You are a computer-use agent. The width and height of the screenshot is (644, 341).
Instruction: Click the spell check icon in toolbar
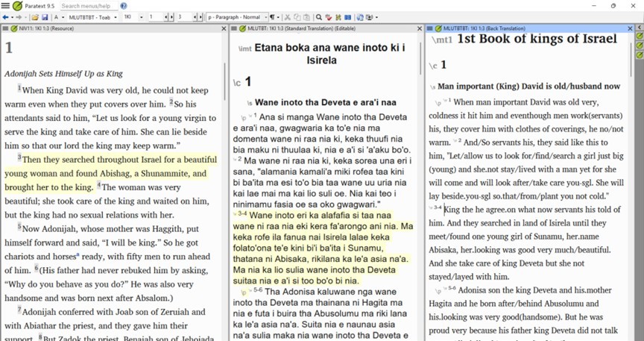point(329,17)
